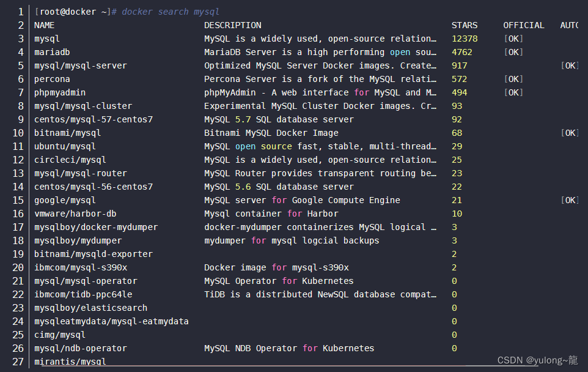Select the 'mysql/mysql-router' image name
The image size is (588, 372).
tap(81, 173)
